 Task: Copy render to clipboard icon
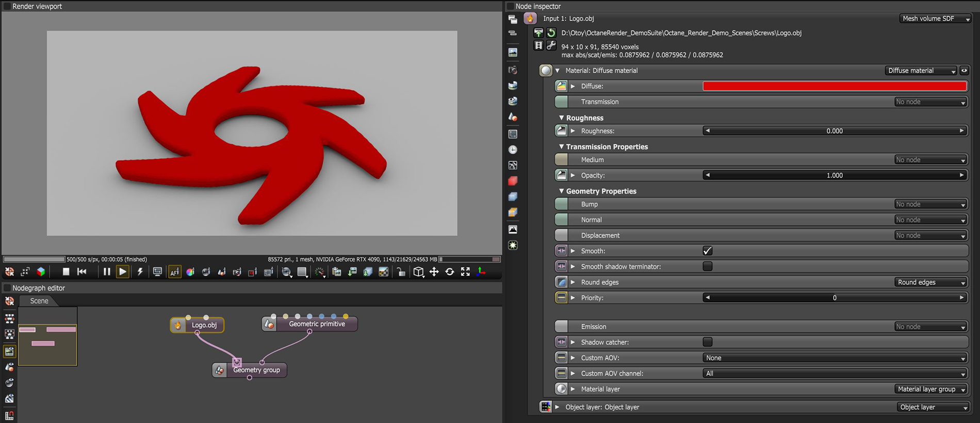point(336,272)
